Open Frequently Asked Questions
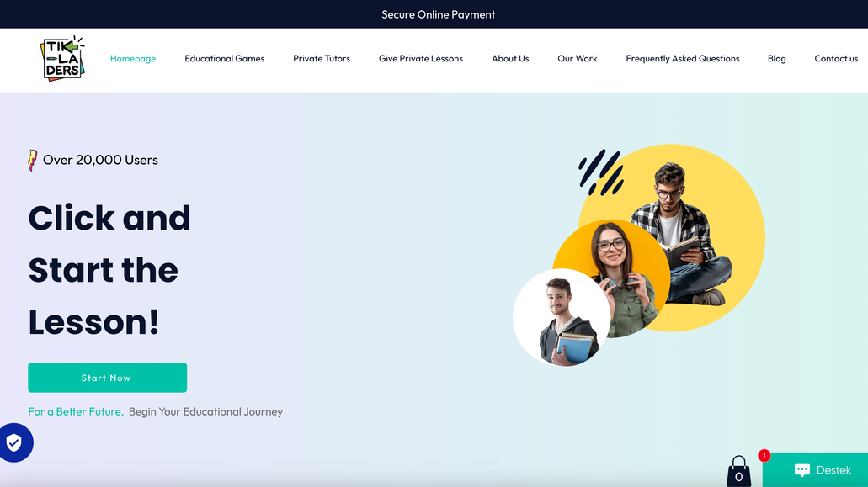The height and width of the screenshot is (487, 868). coord(682,58)
